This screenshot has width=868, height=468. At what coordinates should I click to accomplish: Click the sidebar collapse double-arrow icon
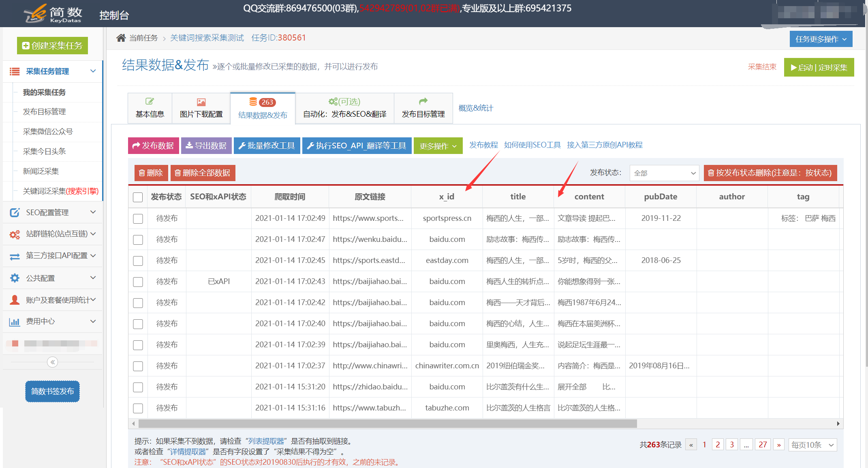pyautogui.click(x=53, y=362)
